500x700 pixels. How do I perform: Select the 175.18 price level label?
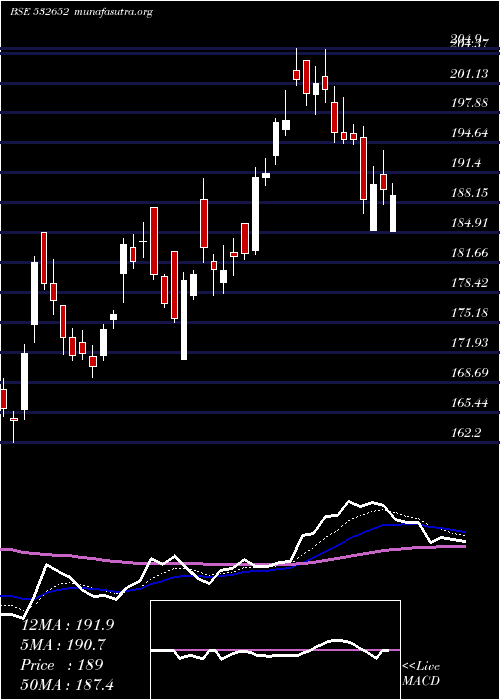point(469,313)
